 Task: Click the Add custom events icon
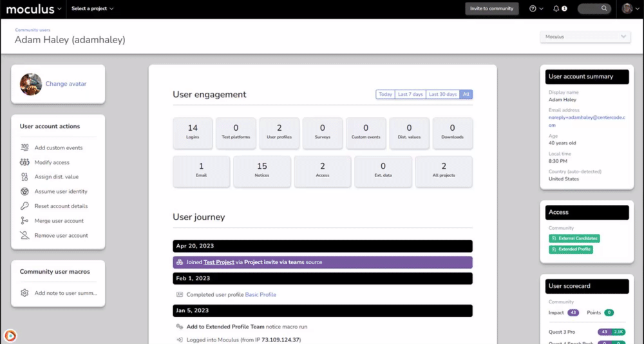pyautogui.click(x=24, y=148)
